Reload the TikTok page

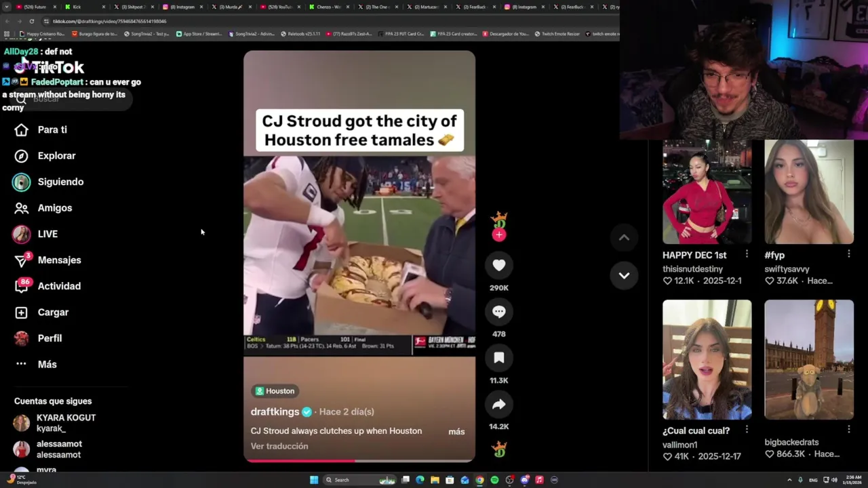coord(31,21)
